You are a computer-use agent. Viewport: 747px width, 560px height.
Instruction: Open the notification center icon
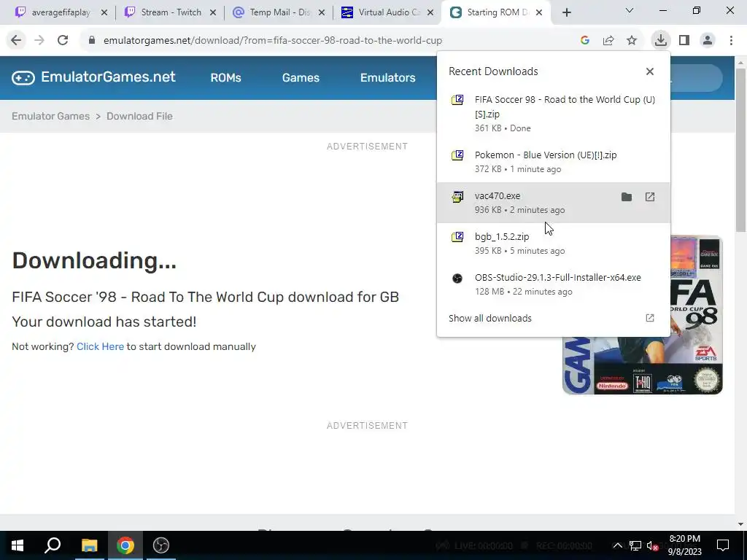723,545
